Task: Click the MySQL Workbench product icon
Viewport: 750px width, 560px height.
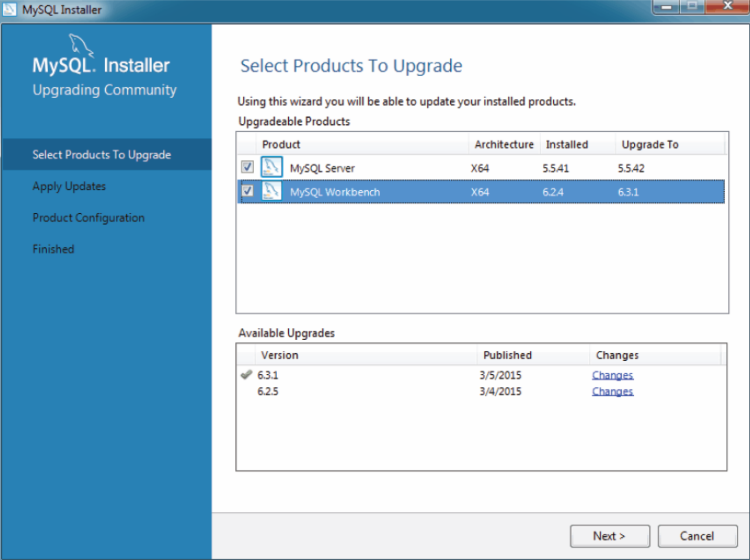Action: click(272, 192)
